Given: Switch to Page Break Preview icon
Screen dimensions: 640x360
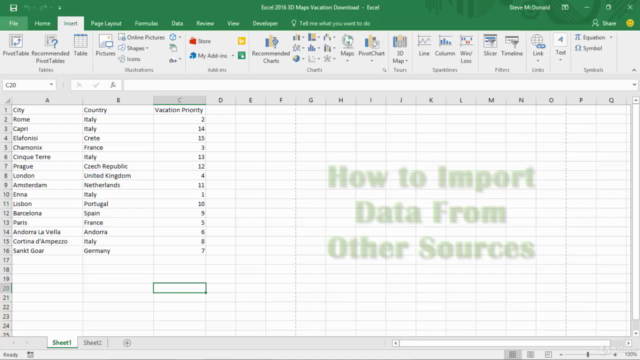Looking at the screenshot, I should pyautogui.click(x=548, y=354).
